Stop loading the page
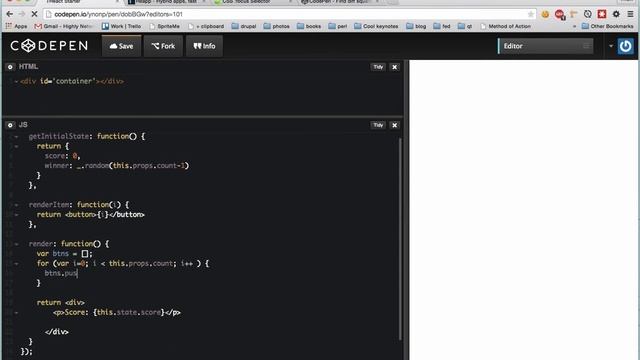Screen dimensions: 640x360 coord(34,14)
